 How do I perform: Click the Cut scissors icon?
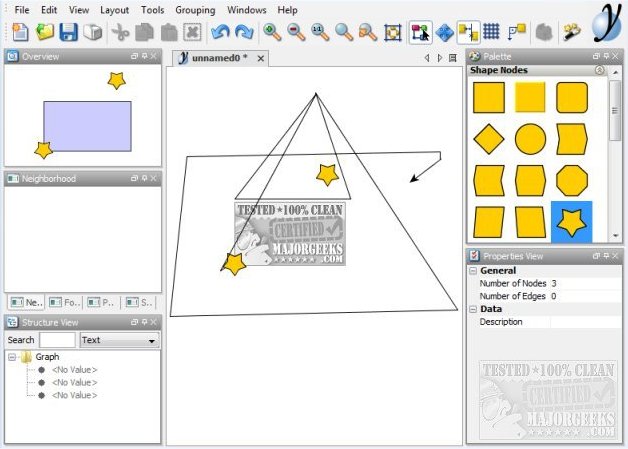120,32
